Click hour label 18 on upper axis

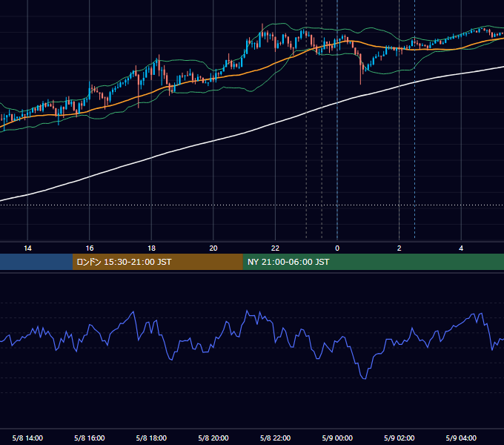tap(151, 248)
